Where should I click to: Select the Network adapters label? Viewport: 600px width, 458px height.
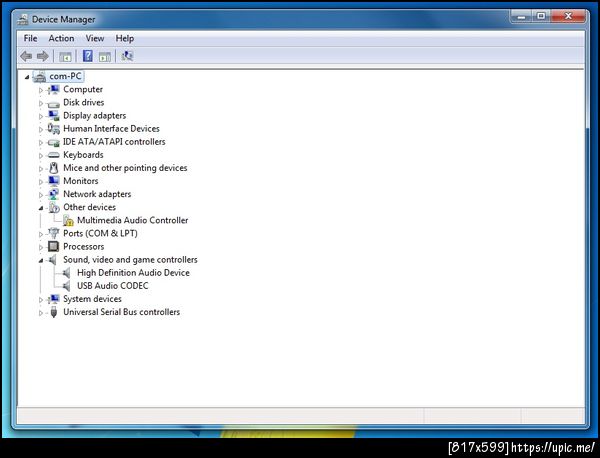click(x=97, y=194)
